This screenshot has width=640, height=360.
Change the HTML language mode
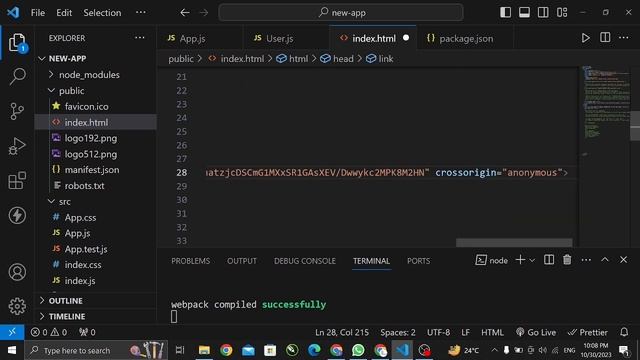pyautogui.click(x=492, y=332)
